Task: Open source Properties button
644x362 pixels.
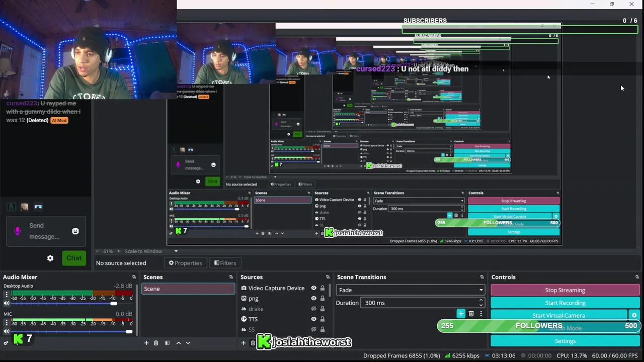Action: click(x=185, y=263)
